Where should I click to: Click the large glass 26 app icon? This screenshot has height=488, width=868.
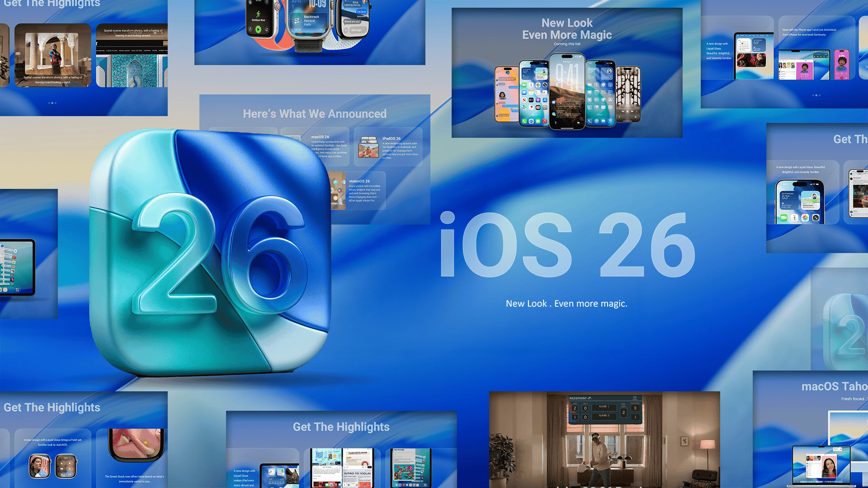click(210, 253)
